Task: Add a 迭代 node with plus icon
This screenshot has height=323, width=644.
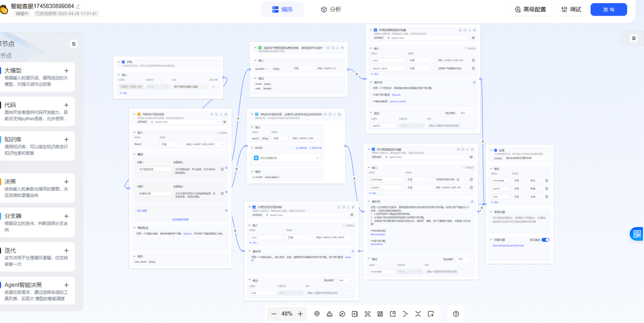Action: coord(66,250)
